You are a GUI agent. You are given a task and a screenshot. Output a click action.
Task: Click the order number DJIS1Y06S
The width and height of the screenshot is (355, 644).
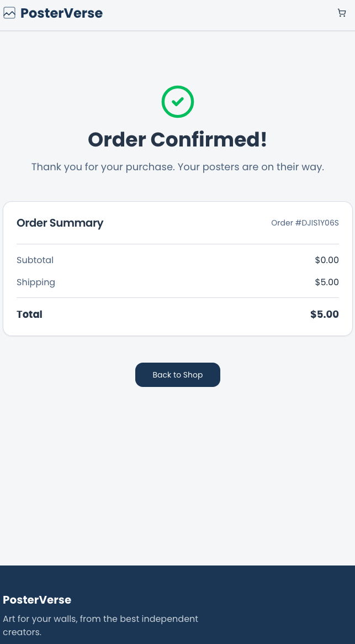tap(305, 223)
